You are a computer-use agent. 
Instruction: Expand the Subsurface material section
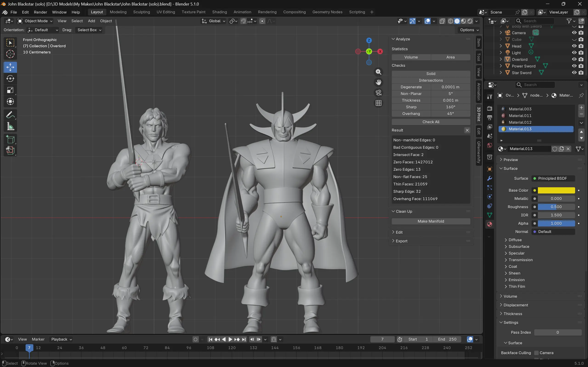(519, 247)
